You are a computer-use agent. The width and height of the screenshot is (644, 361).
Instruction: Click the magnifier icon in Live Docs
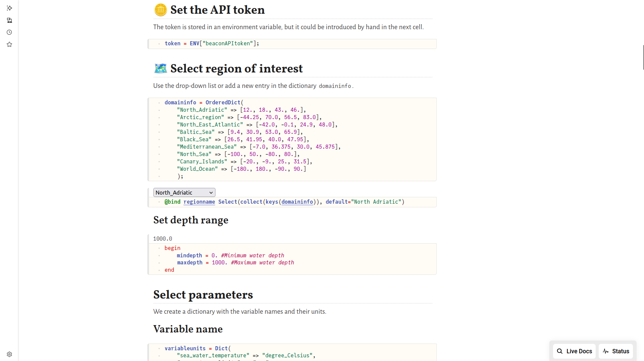pyautogui.click(x=560, y=351)
